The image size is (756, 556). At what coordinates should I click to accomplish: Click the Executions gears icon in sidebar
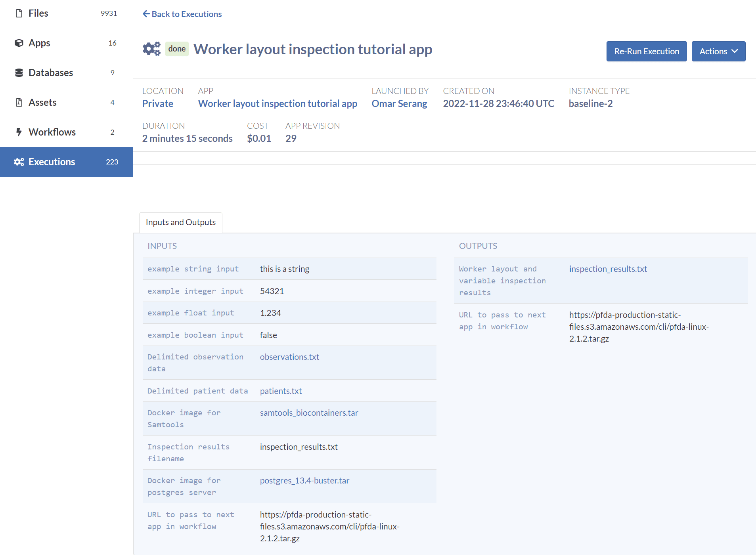[19, 162]
